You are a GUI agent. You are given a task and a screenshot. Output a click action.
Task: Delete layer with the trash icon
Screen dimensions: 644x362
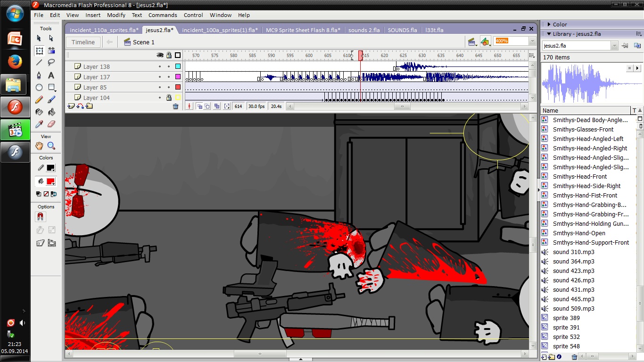tap(176, 107)
